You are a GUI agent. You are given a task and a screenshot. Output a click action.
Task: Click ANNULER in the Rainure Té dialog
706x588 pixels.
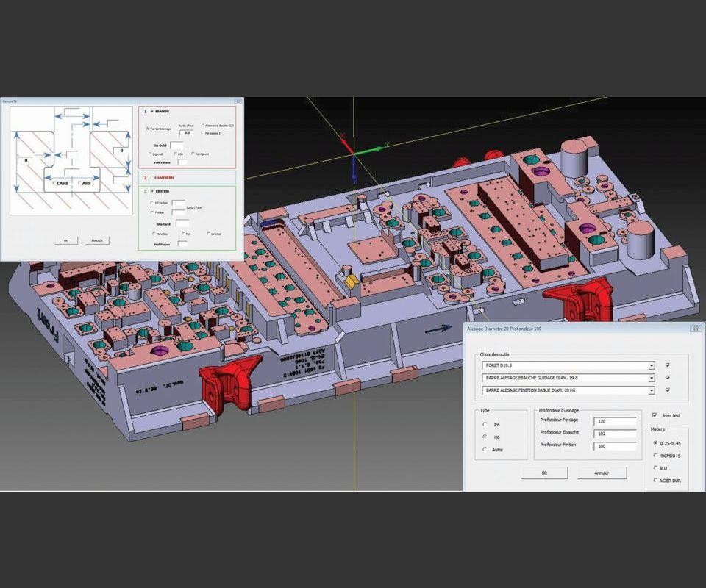[97, 240]
